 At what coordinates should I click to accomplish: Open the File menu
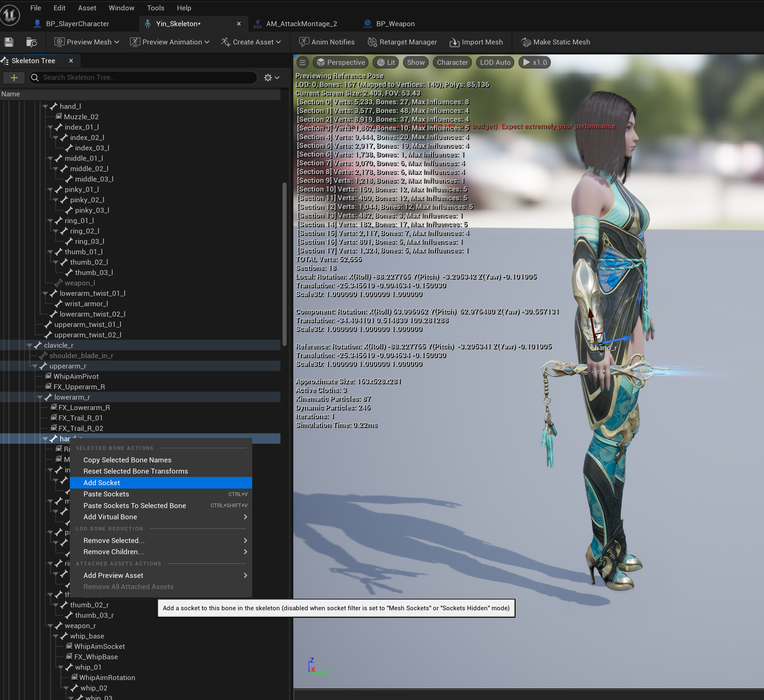pos(36,8)
